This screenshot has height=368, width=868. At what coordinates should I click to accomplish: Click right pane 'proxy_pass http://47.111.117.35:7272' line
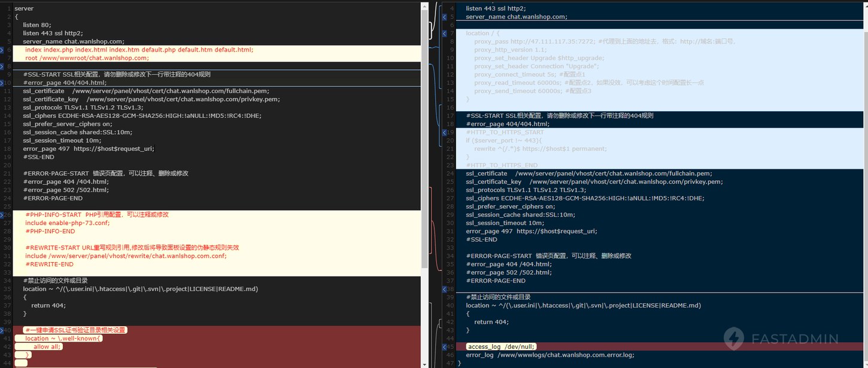[605, 42]
